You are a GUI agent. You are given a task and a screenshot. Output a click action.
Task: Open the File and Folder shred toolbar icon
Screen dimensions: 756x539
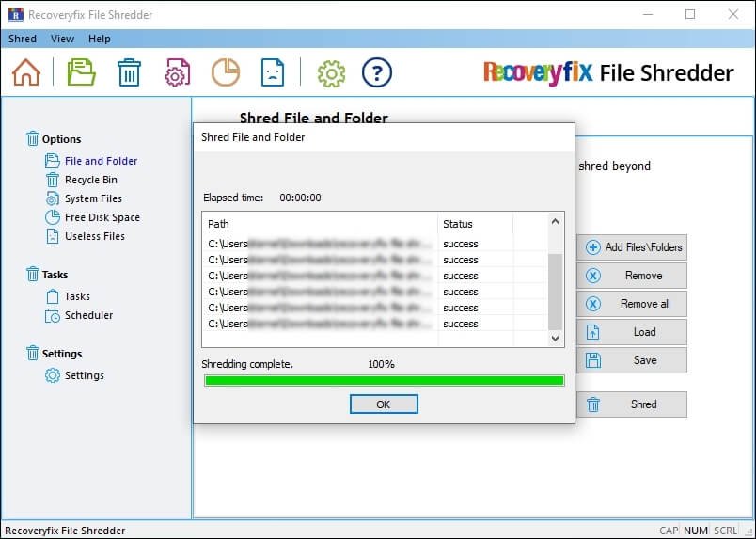click(82, 72)
